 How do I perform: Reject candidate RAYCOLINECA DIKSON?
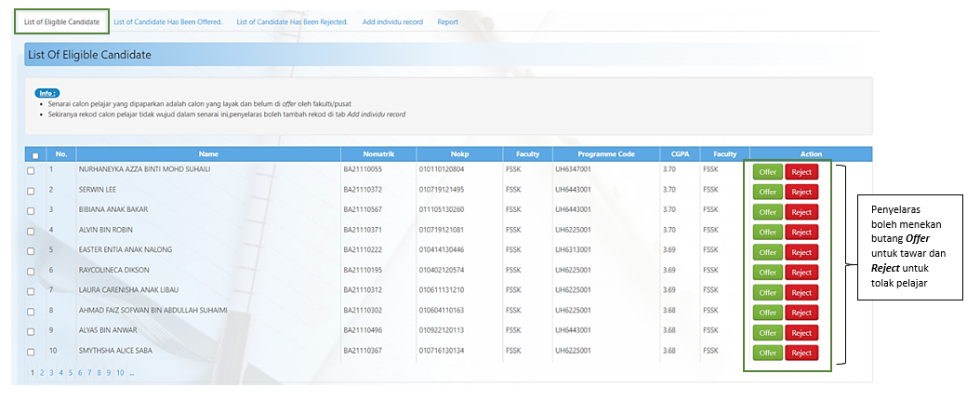[x=801, y=273]
